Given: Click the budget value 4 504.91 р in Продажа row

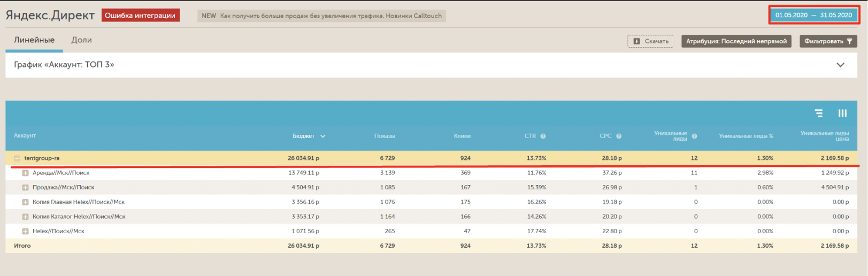Looking at the screenshot, I should pos(305,187).
